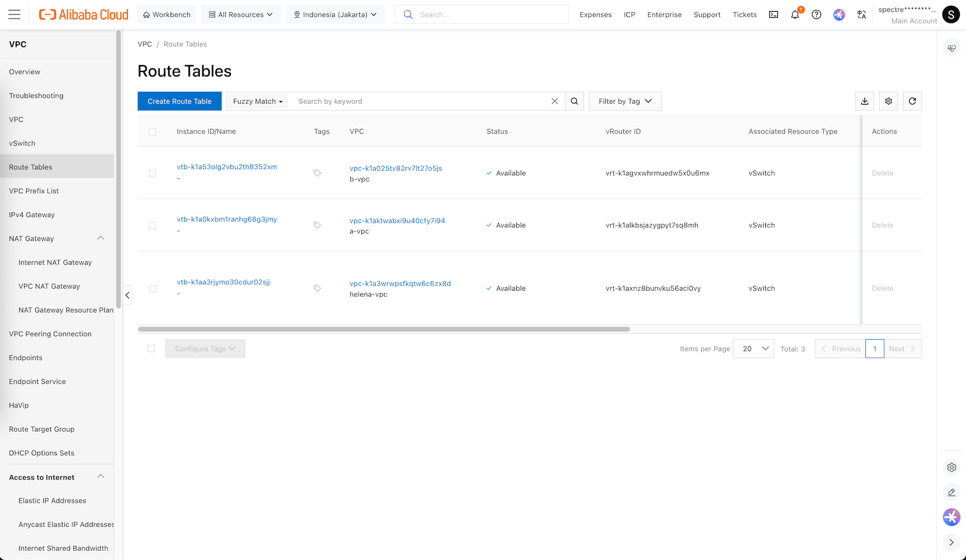Viewport: 966px width, 560px height.
Task: Expand the Filter by Tag dropdown
Action: click(x=625, y=101)
